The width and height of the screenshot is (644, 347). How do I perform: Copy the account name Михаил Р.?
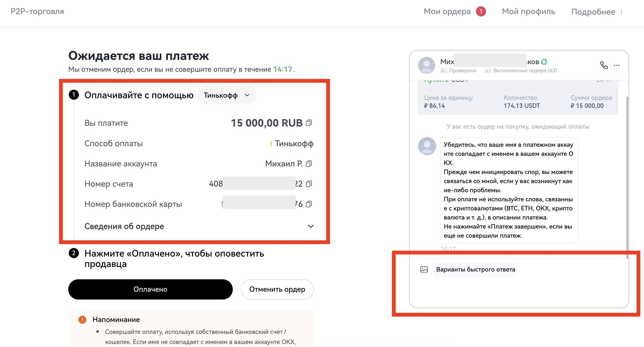(309, 164)
